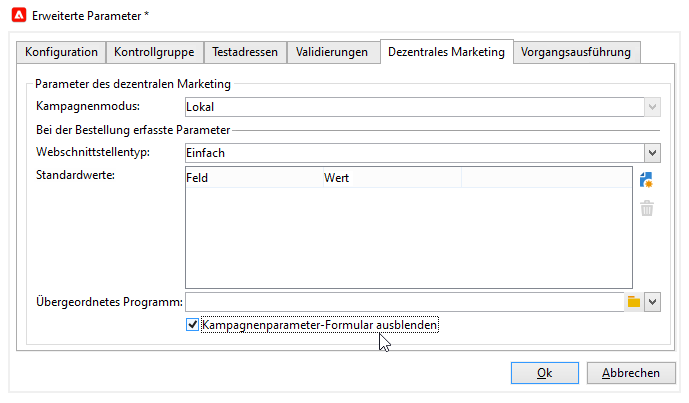The width and height of the screenshot is (689, 403).
Task: Click the trash icon beside Standardwerte
Action: pyautogui.click(x=647, y=208)
